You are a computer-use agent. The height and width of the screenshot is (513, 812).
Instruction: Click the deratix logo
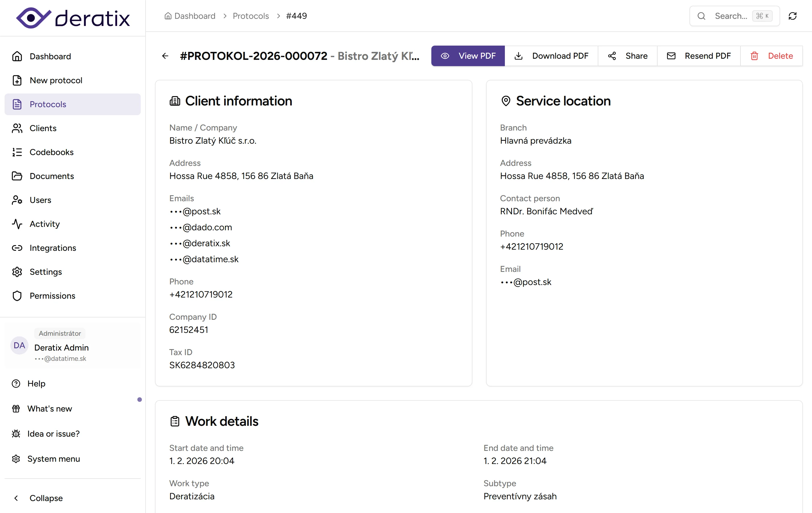point(72,18)
